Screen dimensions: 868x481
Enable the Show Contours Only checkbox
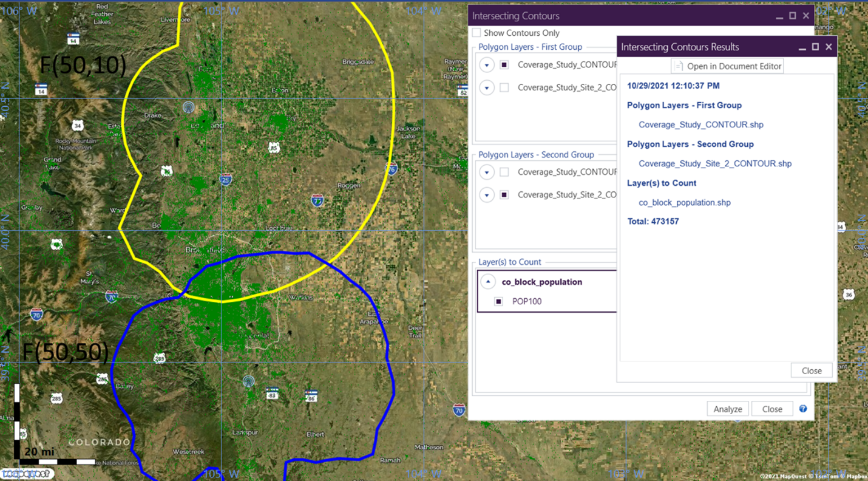476,33
